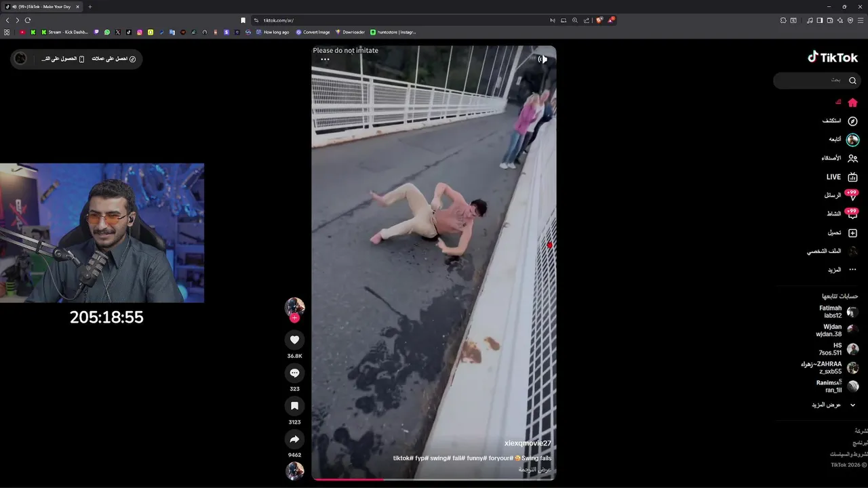Open the browser extensions puzzle icon
The width and height of the screenshot is (868, 488).
[783, 20]
